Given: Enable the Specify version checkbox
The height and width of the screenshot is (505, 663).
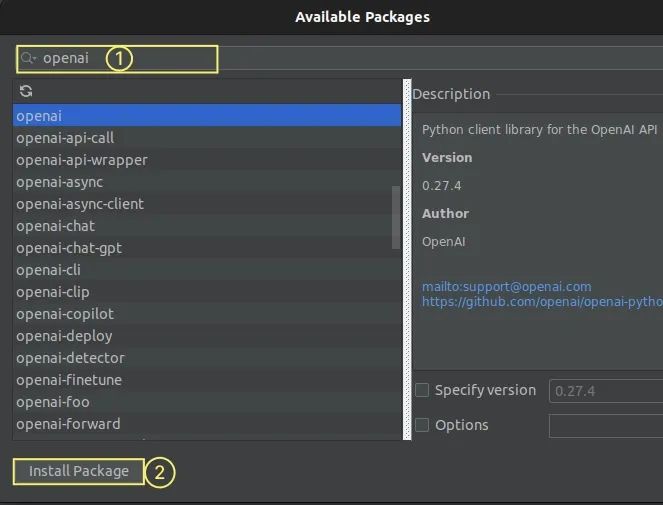Looking at the screenshot, I should click(422, 390).
